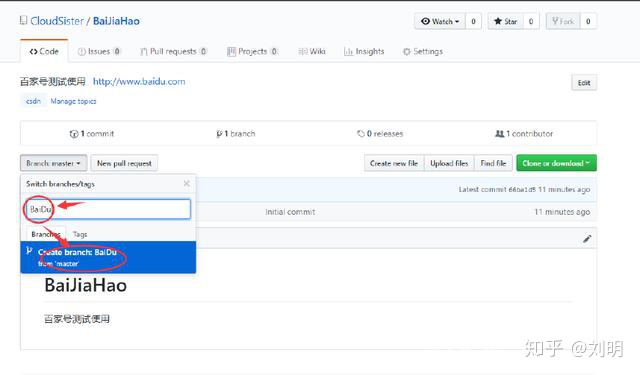The width and height of the screenshot is (640, 375).
Task: Open the Star count of 0
Action: tap(531, 21)
